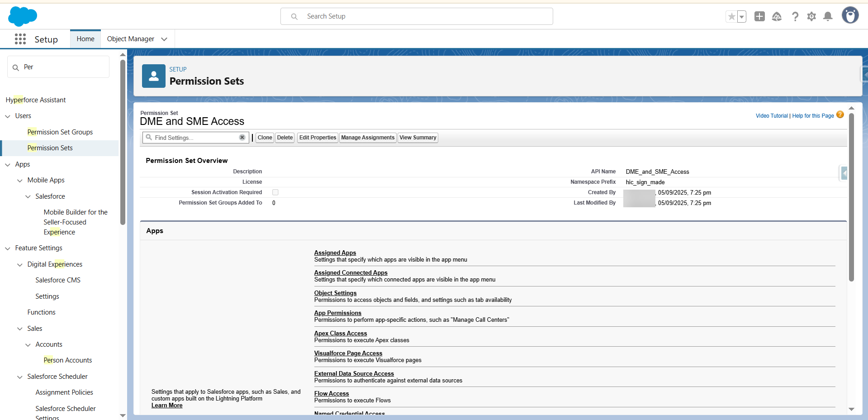Switch to the Home tab
The image size is (868, 420).
[85, 39]
